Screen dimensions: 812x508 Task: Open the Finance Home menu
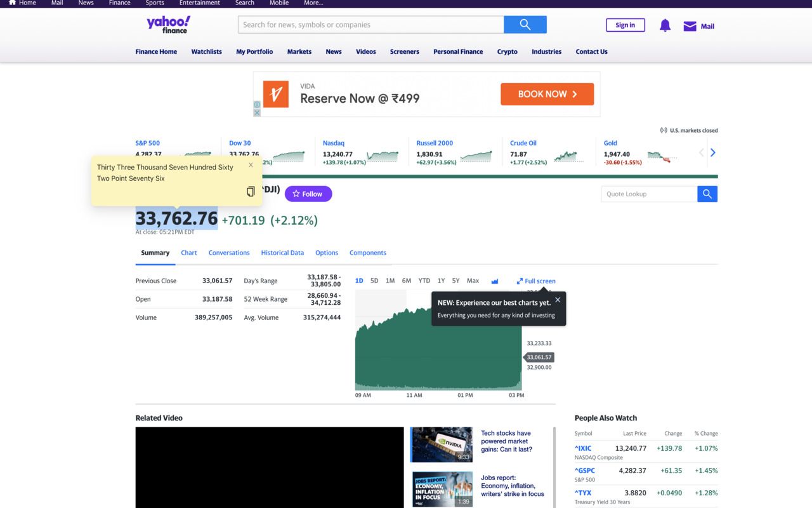click(156, 51)
